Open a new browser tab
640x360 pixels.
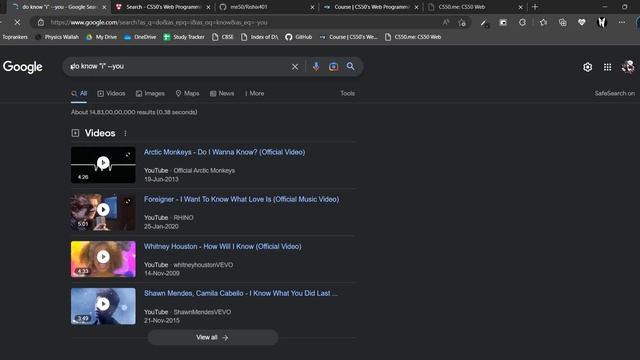click(x=535, y=7)
